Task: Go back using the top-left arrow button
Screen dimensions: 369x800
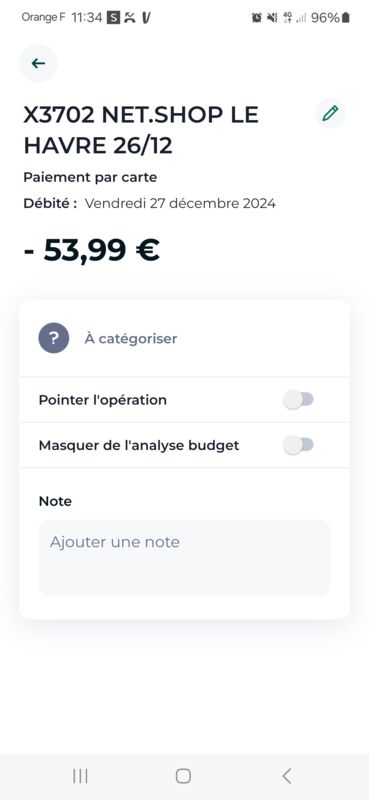Action: coord(38,63)
